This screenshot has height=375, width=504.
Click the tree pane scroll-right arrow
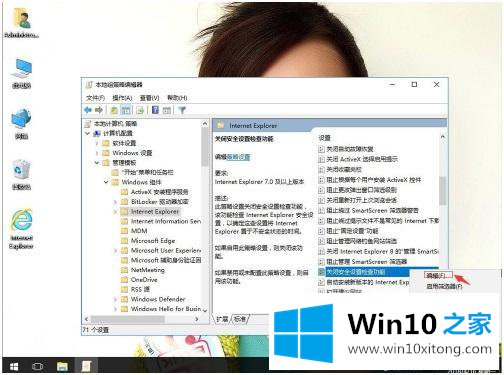(x=197, y=319)
